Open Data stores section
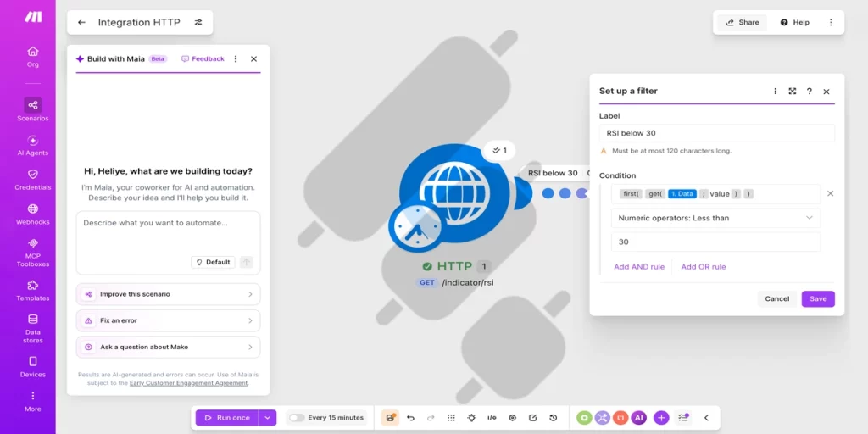Viewport: 868px width, 434px height. point(33,329)
